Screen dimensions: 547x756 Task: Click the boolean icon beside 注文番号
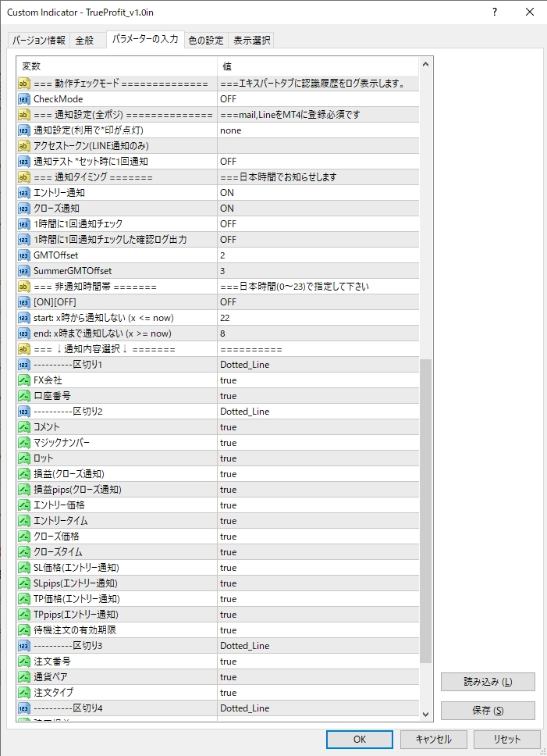24,661
